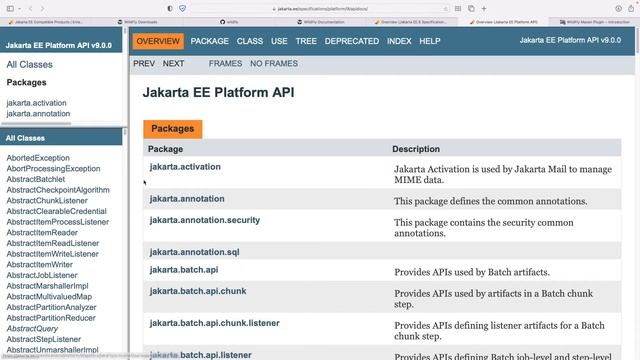Open the sidebar options dropdown arrow
The width and height of the screenshot is (640, 360).
click(x=19, y=9)
